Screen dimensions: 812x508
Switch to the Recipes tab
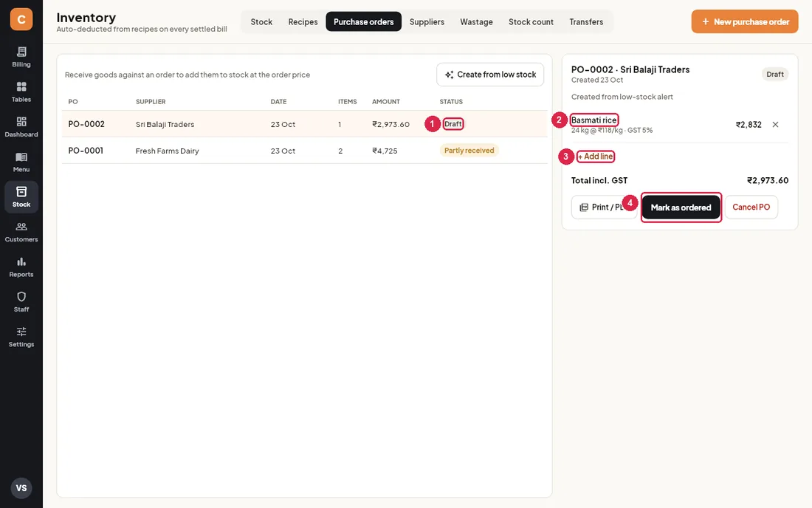(303, 21)
